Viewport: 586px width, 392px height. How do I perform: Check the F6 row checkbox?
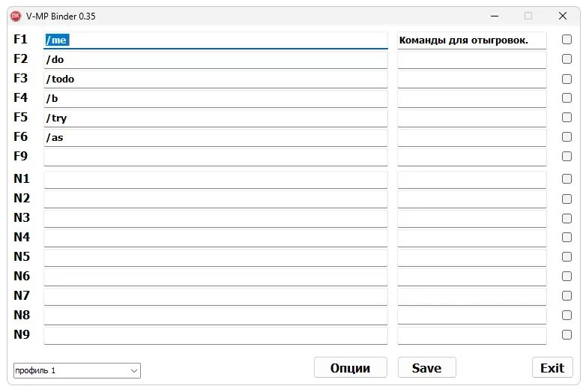(x=567, y=137)
